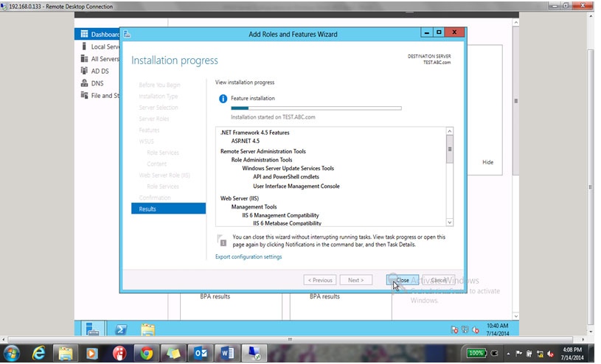Click the remote volume tray icon
The width and height of the screenshot is (601, 364).
pos(476,329)
